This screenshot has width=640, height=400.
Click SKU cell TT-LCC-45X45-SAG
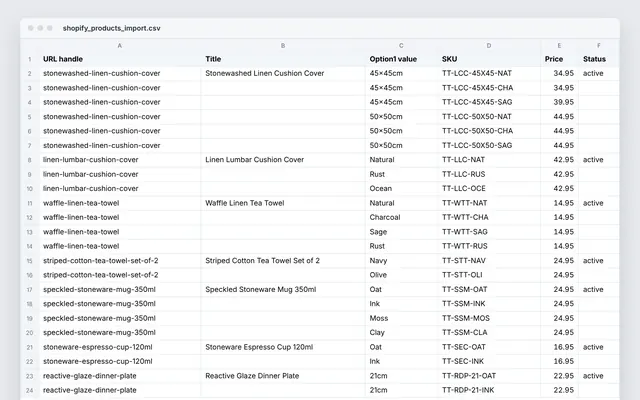489,102
